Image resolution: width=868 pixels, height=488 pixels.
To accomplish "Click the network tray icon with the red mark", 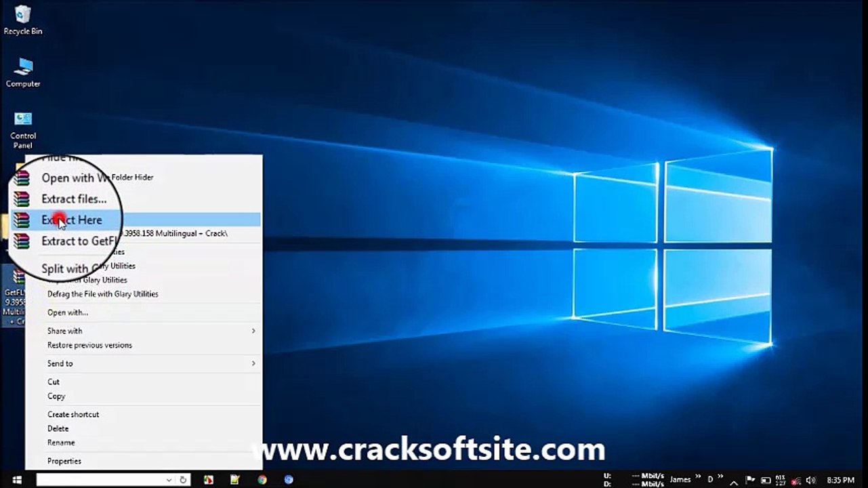I will tap(797, 480).
